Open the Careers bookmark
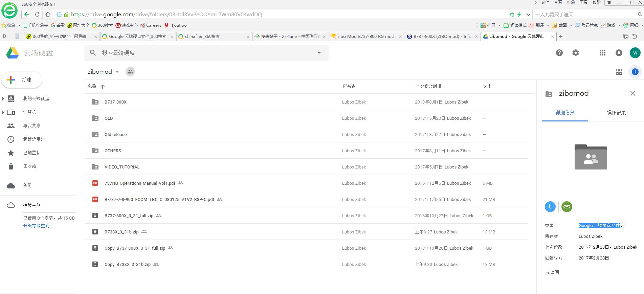This screenshot has height=294, width=644. point(151,25)
